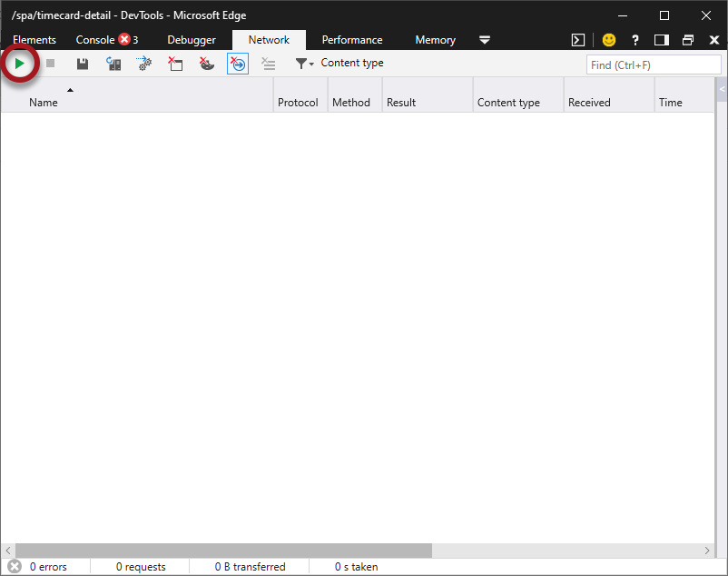This screenshot has width=728, height=576.
Task: Toggle clear entries on navigate button
Action: pos(238,64)
